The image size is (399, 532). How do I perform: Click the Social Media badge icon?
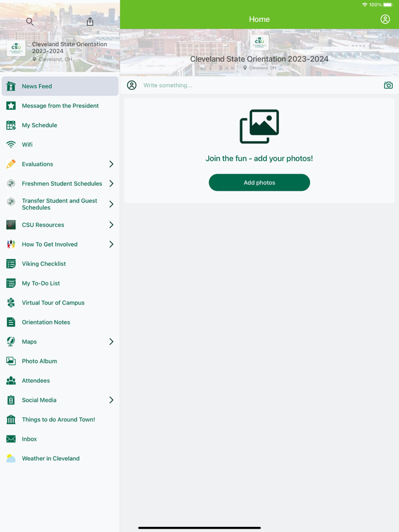(x=11, y=400)
